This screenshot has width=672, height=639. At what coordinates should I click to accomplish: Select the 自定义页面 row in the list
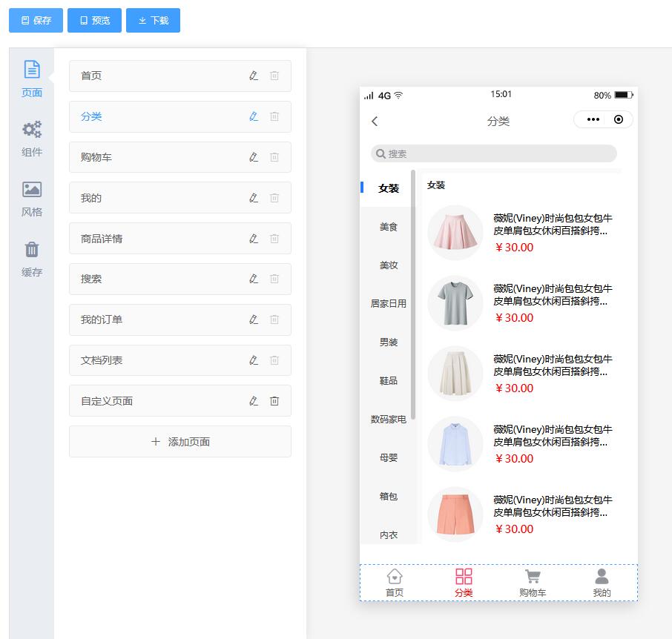[x=180, y=401]
